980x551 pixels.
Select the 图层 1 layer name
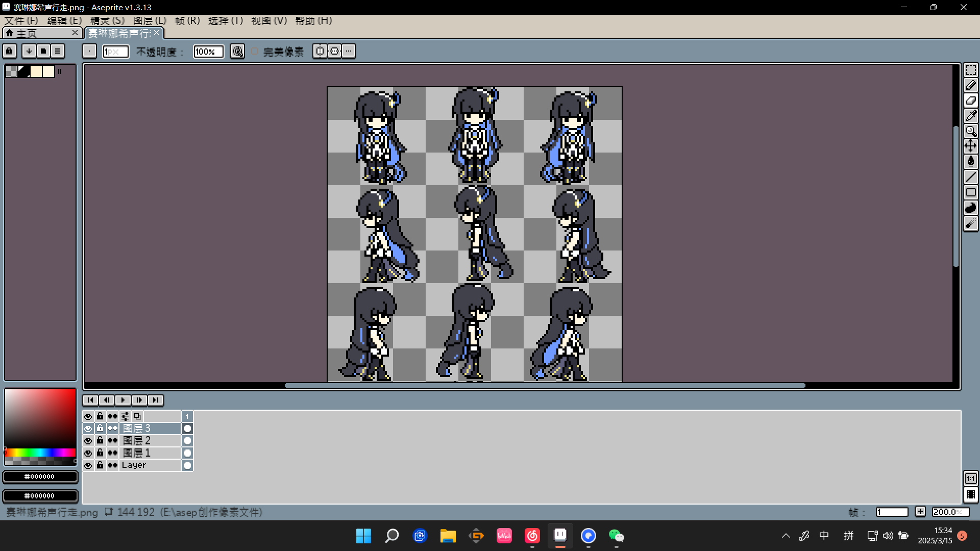pyautogui.click(x=151, y=453)
